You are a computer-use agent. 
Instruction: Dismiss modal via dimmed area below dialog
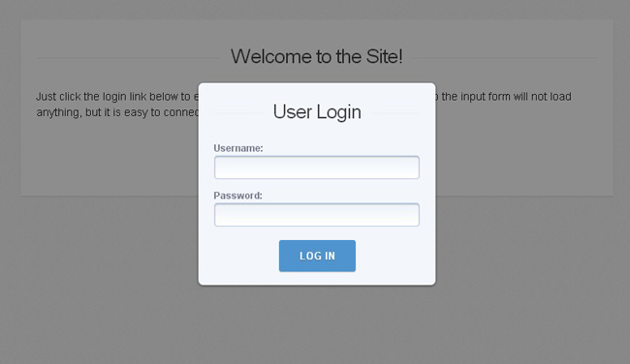tap(317, 325)
